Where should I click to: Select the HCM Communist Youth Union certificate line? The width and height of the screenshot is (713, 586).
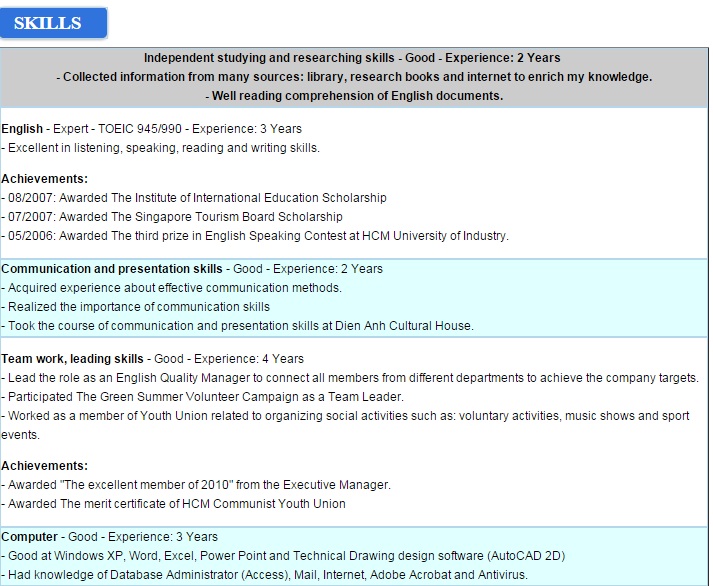click(x=173, y=504)
